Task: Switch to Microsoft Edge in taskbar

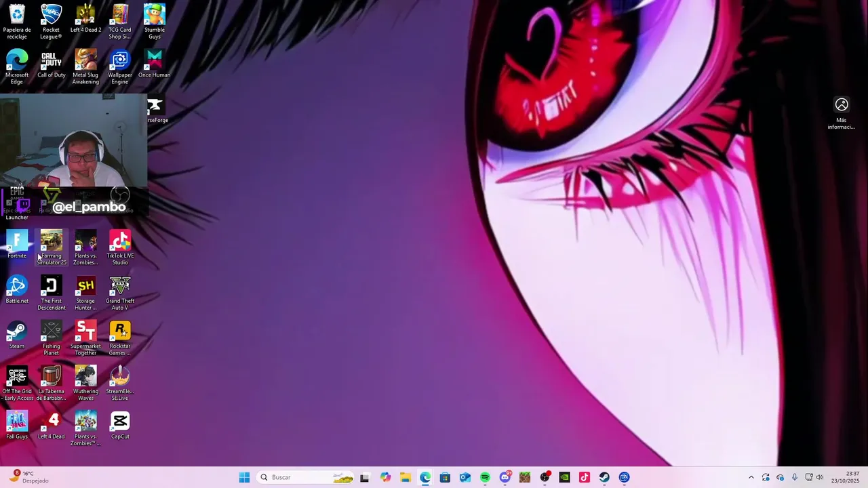Action: [x=425, y=477]
